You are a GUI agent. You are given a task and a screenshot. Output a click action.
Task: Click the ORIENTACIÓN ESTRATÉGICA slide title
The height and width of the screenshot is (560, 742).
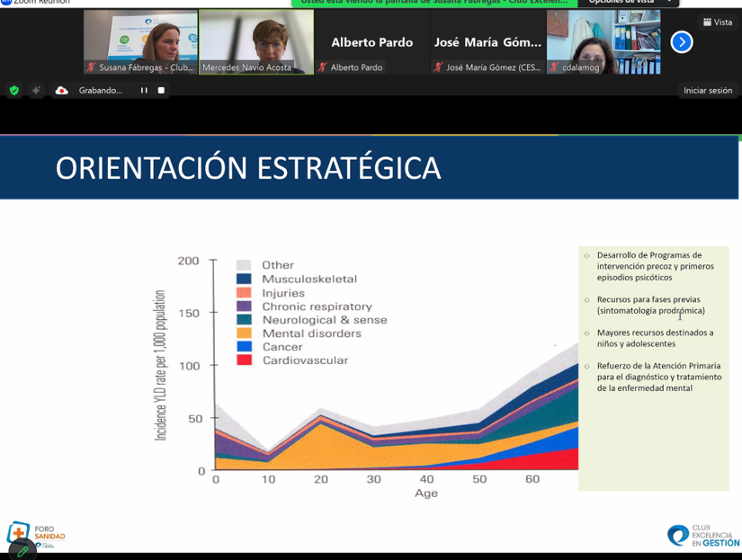click(248, 168)
